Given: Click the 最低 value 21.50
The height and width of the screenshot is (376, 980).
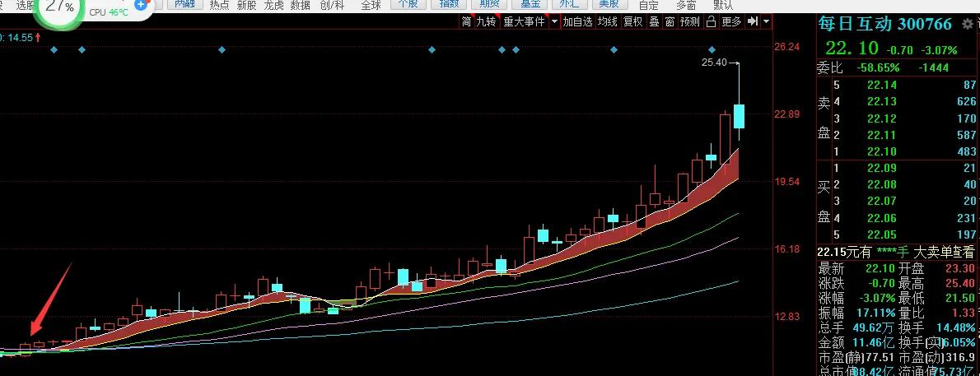Looking at the screenshot, I should click(959, 298).
